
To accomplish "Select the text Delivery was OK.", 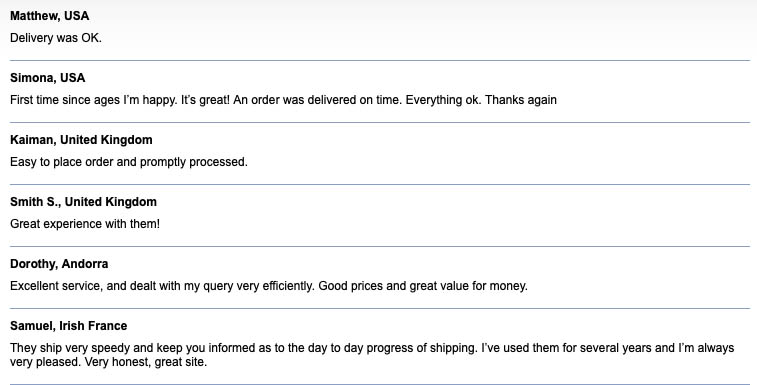I will pyautogui.click(x=56, y=38).
